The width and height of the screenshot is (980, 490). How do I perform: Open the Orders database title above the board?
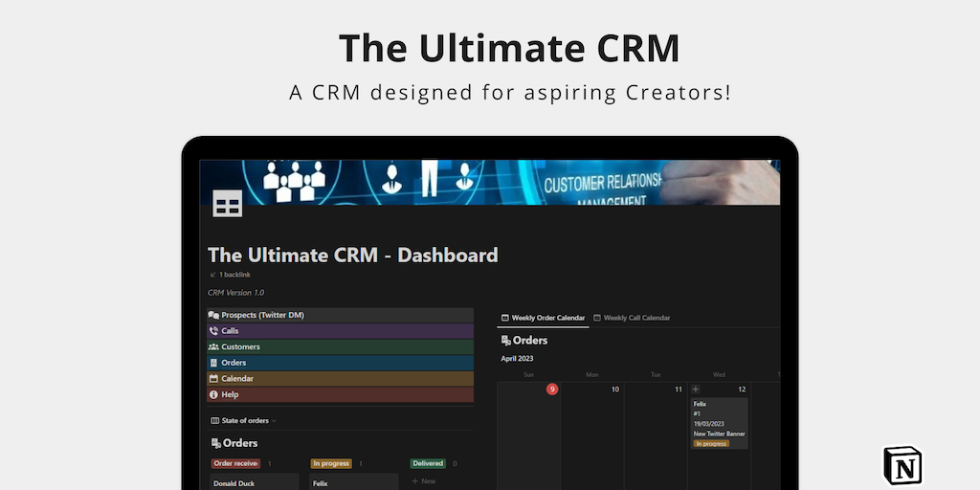click(240, 443)
